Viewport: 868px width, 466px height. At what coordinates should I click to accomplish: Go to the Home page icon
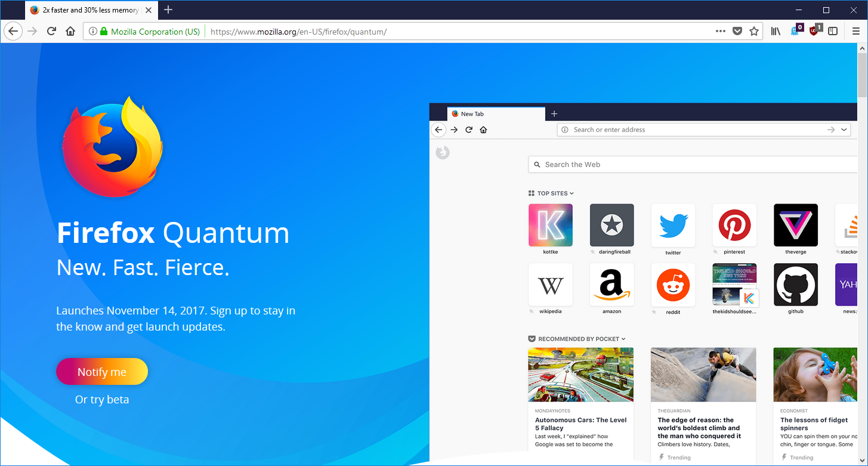click(x=70, y=32)
